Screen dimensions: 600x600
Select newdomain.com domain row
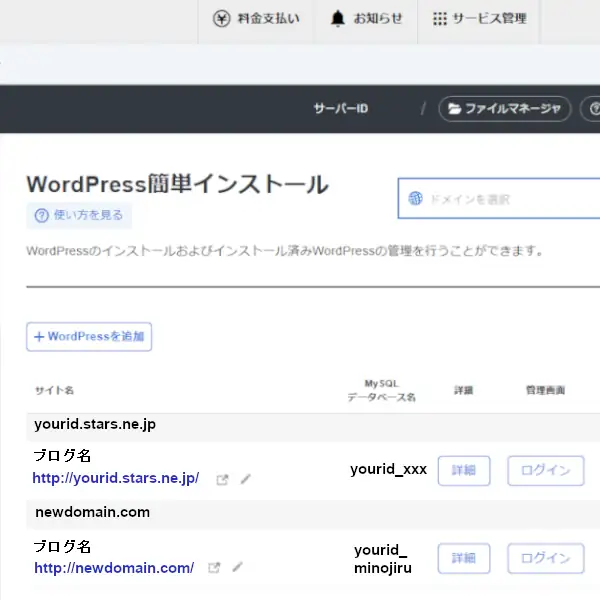coord(313,514)
